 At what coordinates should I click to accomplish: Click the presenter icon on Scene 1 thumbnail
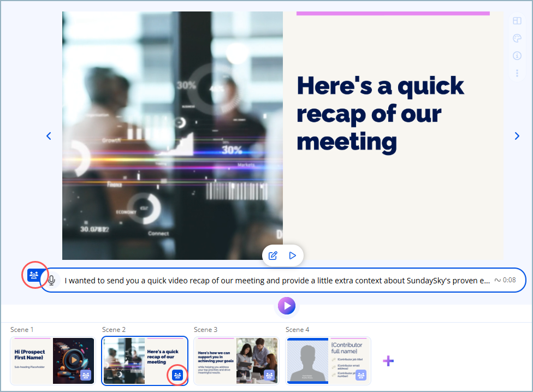coord(85,375)
